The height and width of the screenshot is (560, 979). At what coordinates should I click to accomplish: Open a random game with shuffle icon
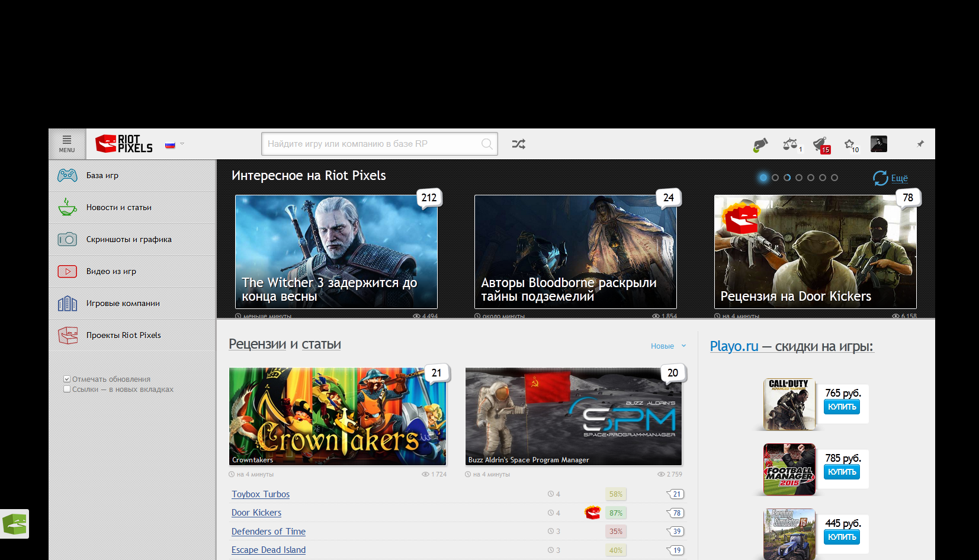(518, 144)
